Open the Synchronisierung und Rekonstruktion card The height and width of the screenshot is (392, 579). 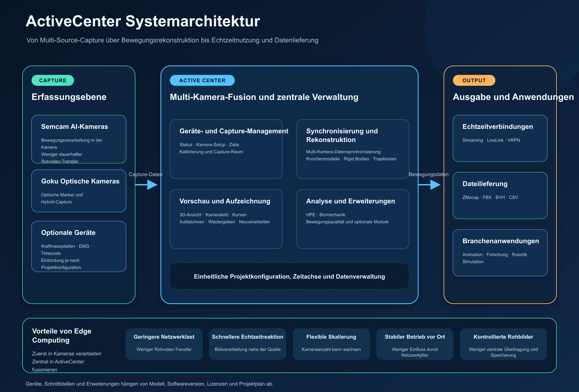coord(353,149)
